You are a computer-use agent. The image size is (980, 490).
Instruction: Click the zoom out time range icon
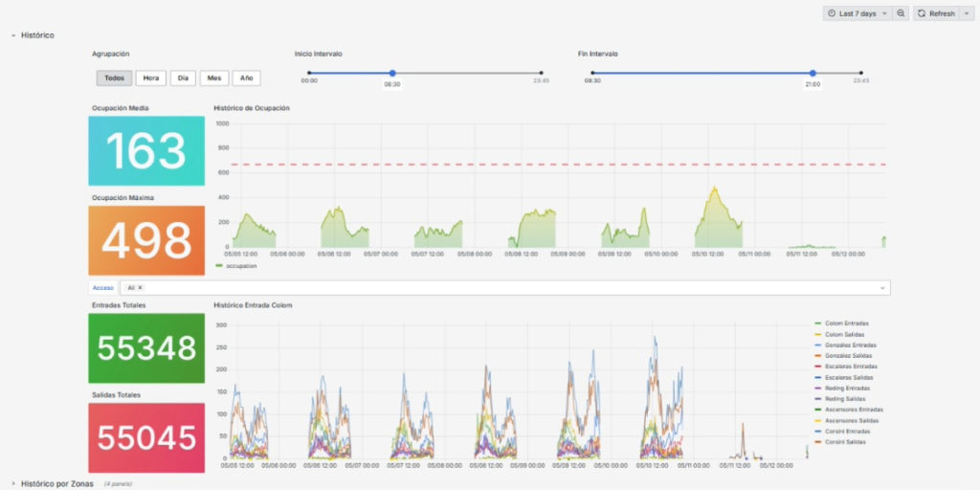(901, 13)
